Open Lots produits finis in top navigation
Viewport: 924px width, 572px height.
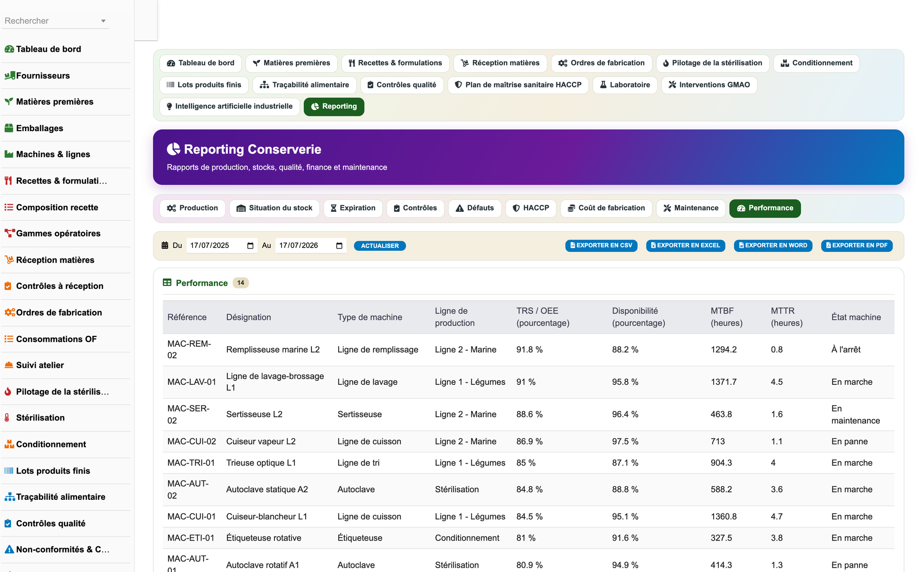click(x=204, y=85)
